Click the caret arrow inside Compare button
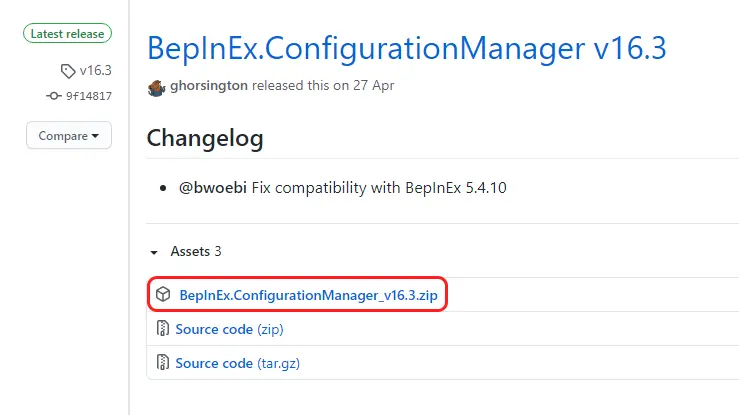The width and height of the screenshot is (739, 415). (96, 136)
